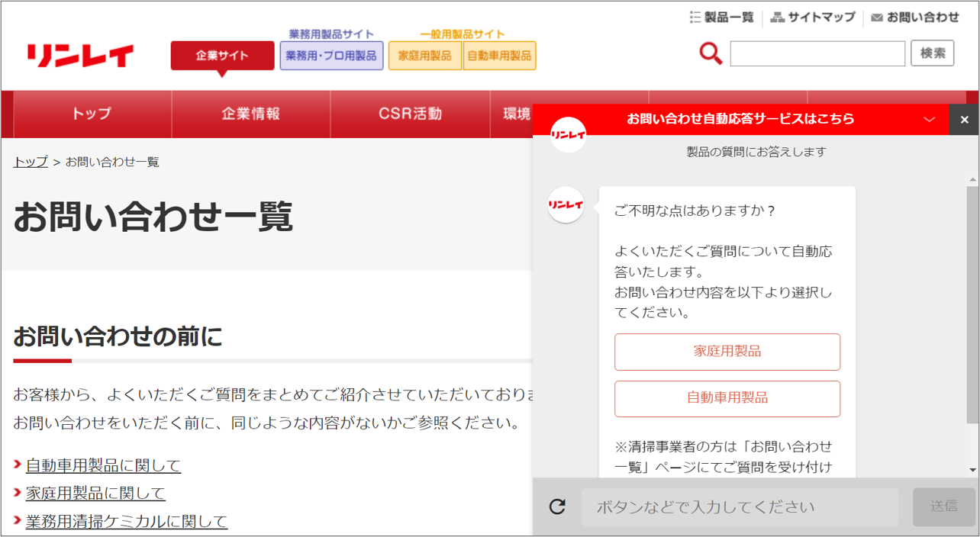Click the chat reload icon
The height and width of the screenshot is (537, 980).
pyautogui.click(x=558, y=506)
